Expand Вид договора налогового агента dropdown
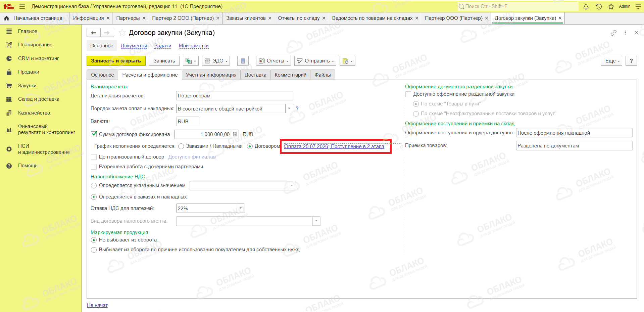The image size is (644, 312). pyautogui.click(x=316, y=221)
